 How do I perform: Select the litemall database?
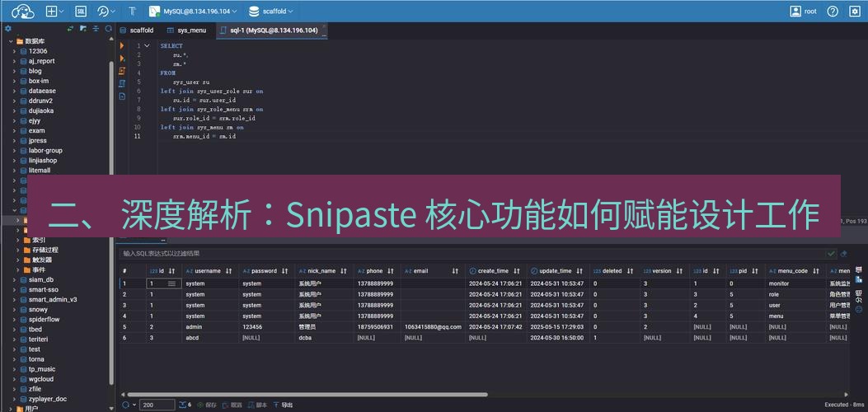coord(40,171)
